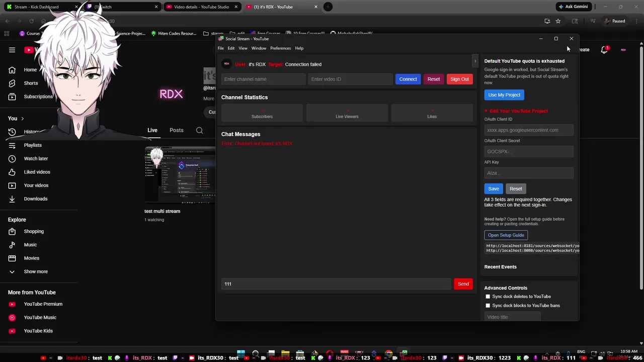The image size is (644, 362).
Task: Close the Kick Dashboard browser tab
Action: 76,7
